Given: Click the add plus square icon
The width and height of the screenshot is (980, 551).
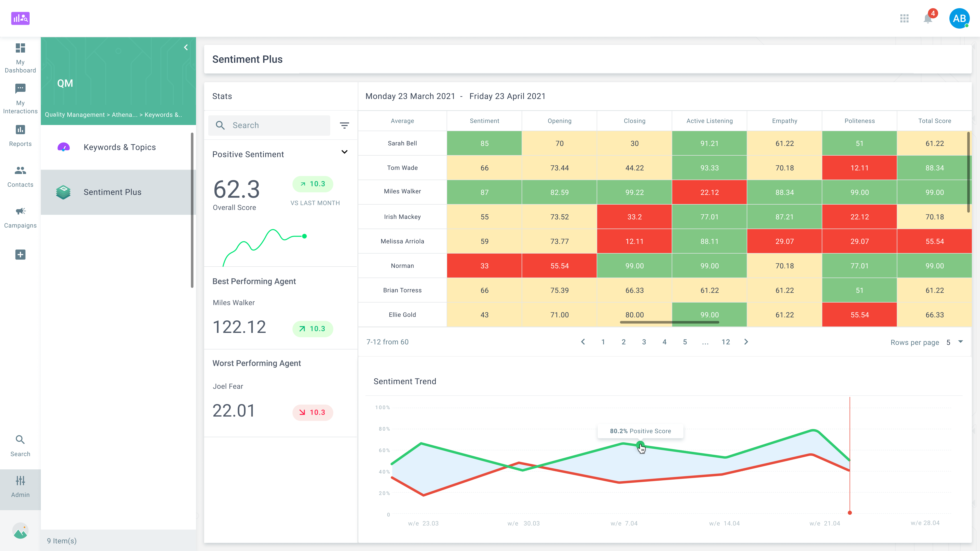Looking at the screenshot, I should tap(20, 254).
